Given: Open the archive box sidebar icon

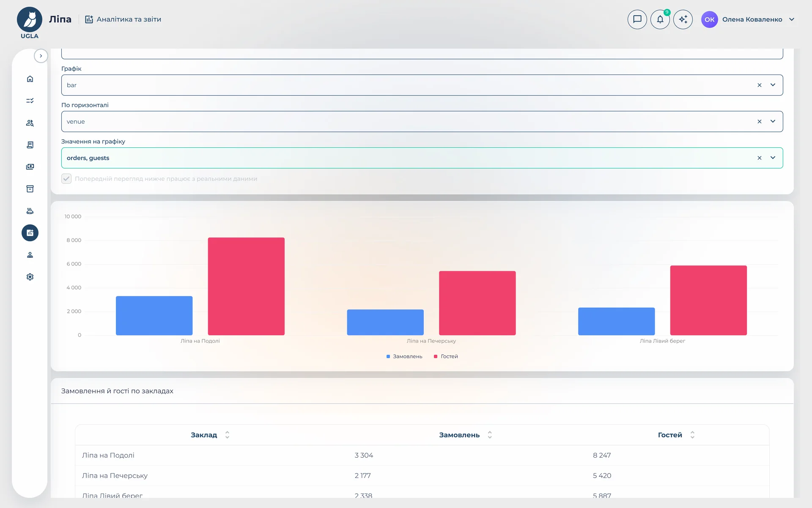Looking at the screenshot, I should pyautogui.click(x=30, y=189).
